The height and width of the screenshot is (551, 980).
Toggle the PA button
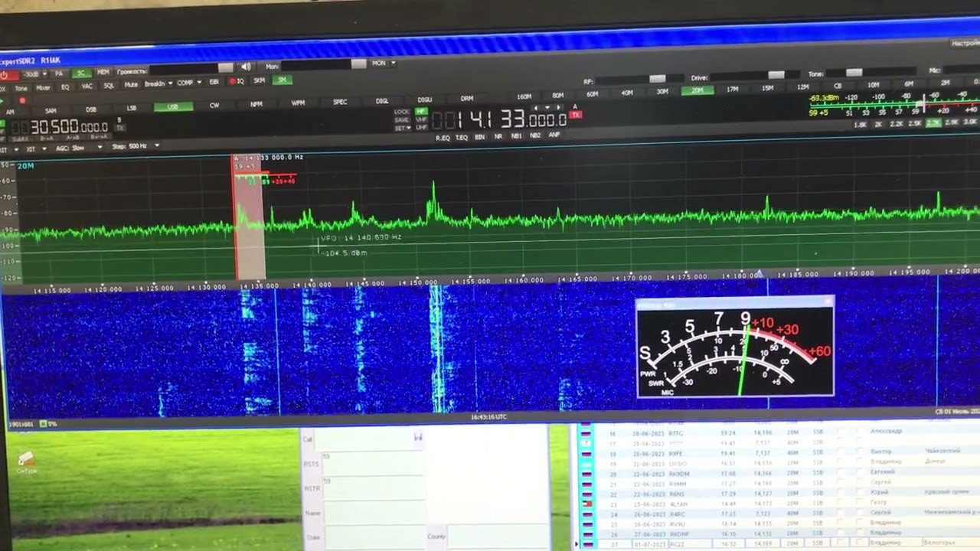click(x=59, y=74)
